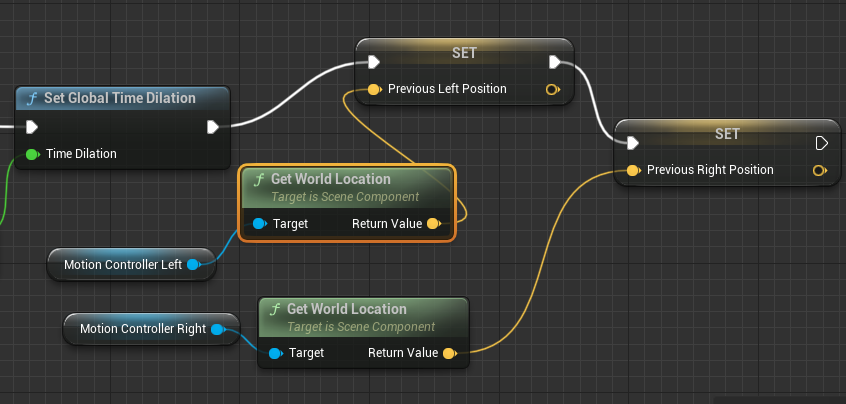Image resolution: width=846 pixels, height=404 pixels.
Task: Click the Previous Right Position input vector pin
Action: (x=633, y=170)
